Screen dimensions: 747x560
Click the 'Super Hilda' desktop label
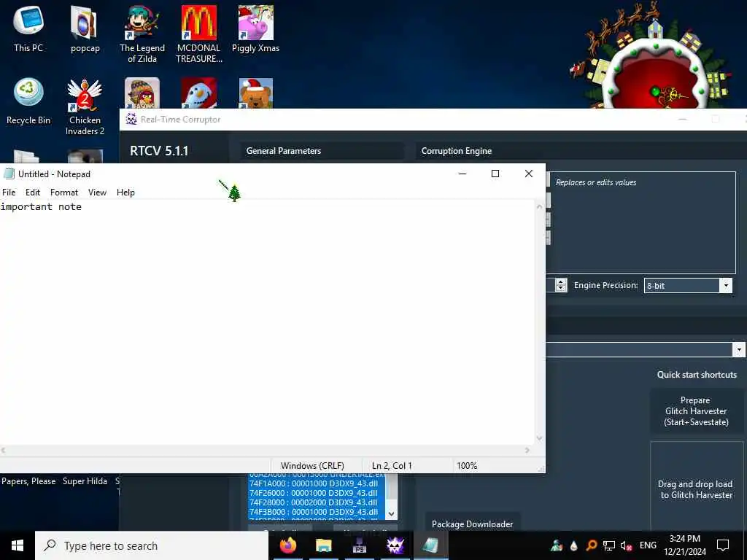click(x=85, y=481)
